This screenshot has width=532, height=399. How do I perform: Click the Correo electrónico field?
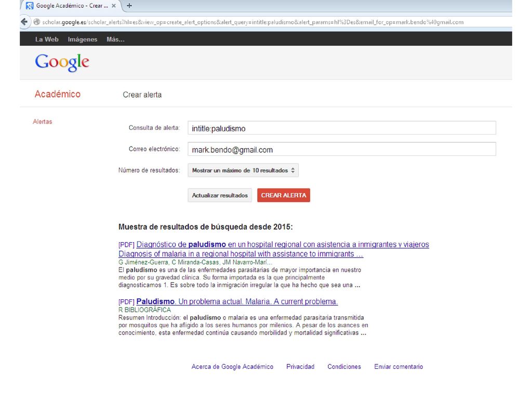(342, 149)
